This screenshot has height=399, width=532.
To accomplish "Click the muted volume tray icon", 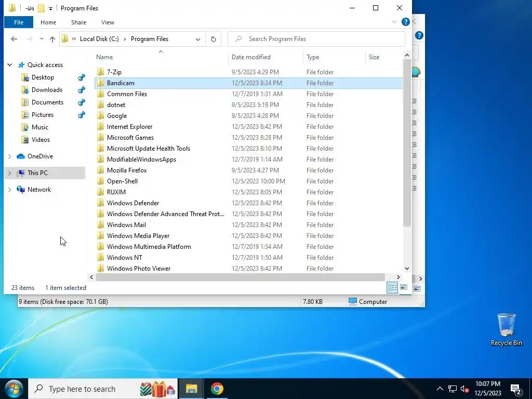I will 465,389.
